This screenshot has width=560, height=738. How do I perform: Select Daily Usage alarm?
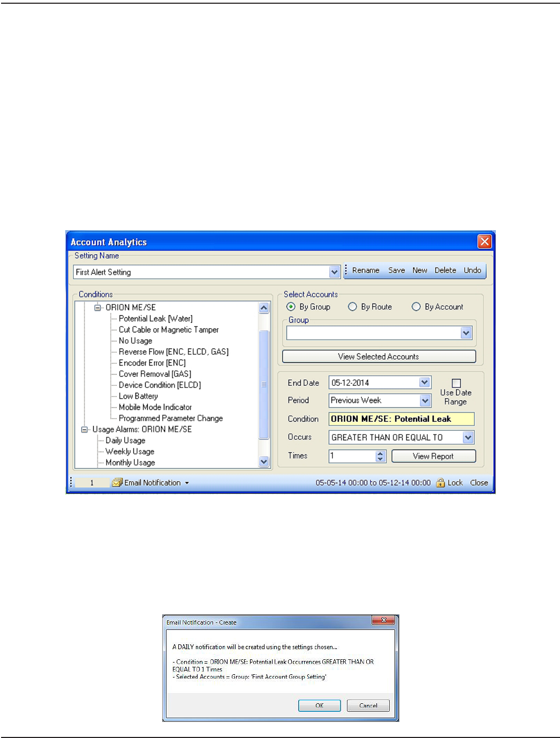125,440
